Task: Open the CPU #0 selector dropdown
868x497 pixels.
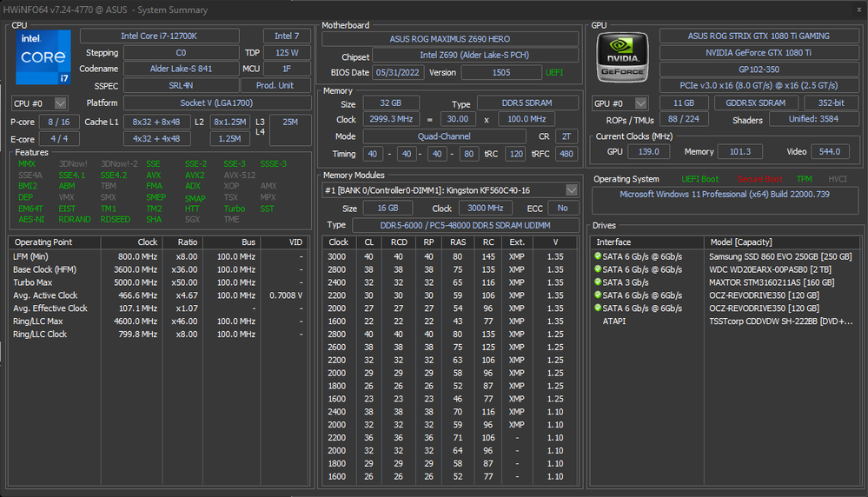Action: (x=60, y=103)
